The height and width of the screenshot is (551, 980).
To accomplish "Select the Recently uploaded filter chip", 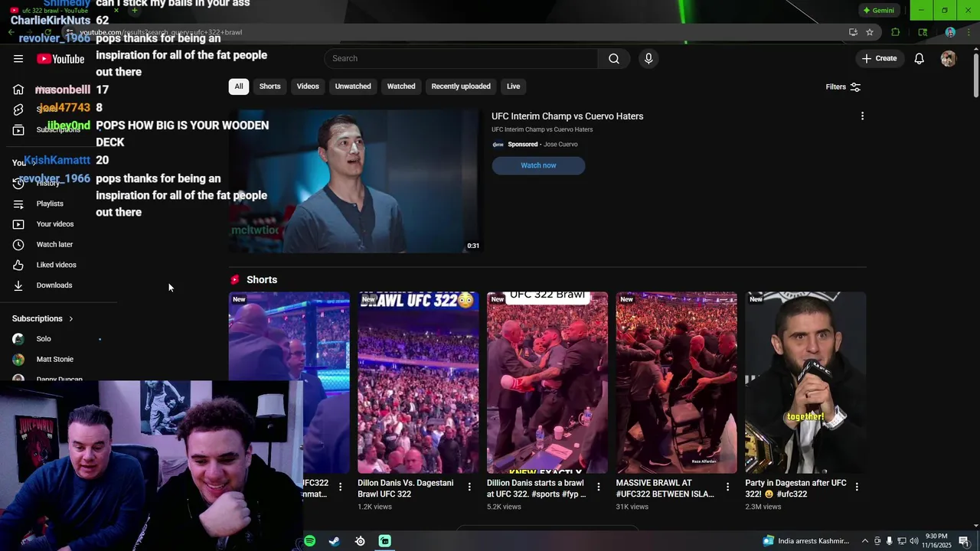I will tap(461, 86).
